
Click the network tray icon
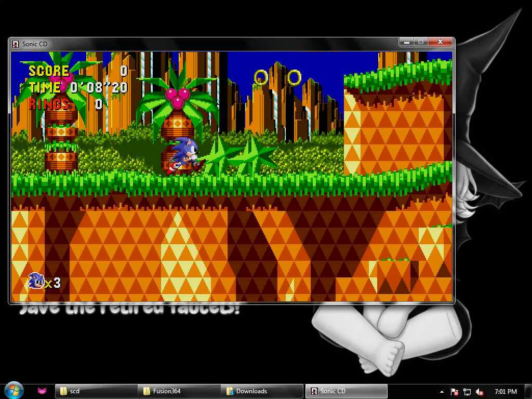click(467, 392)
